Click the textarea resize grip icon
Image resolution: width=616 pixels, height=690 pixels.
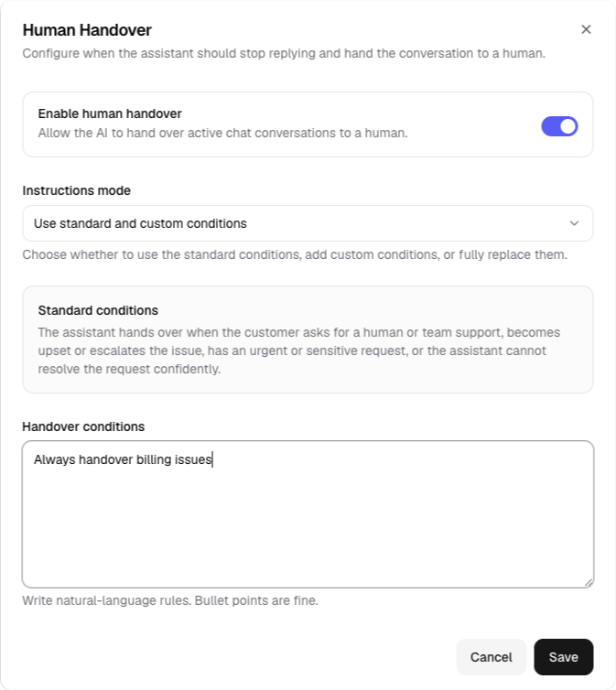tap(589, 583)
